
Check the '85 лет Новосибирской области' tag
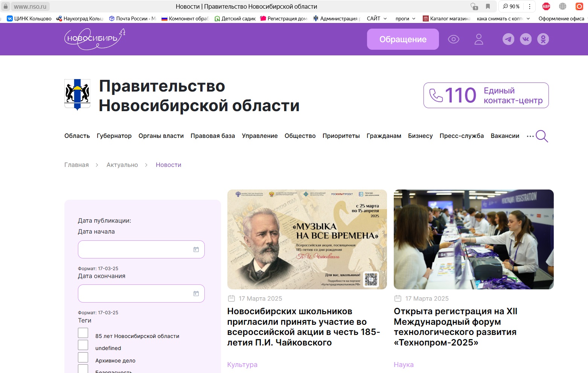click(83, 333)
